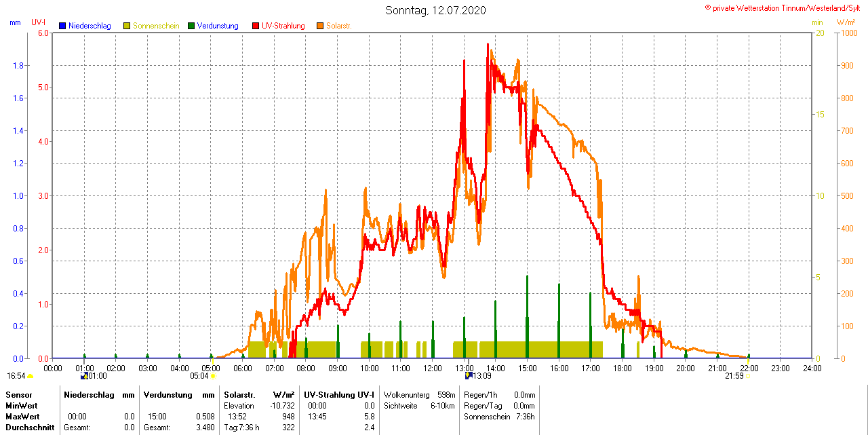Click the tallest green evaporation bar at 15:00
This screenshot has height=435, width=868.
pyautogui.click(x=527, y=316)
